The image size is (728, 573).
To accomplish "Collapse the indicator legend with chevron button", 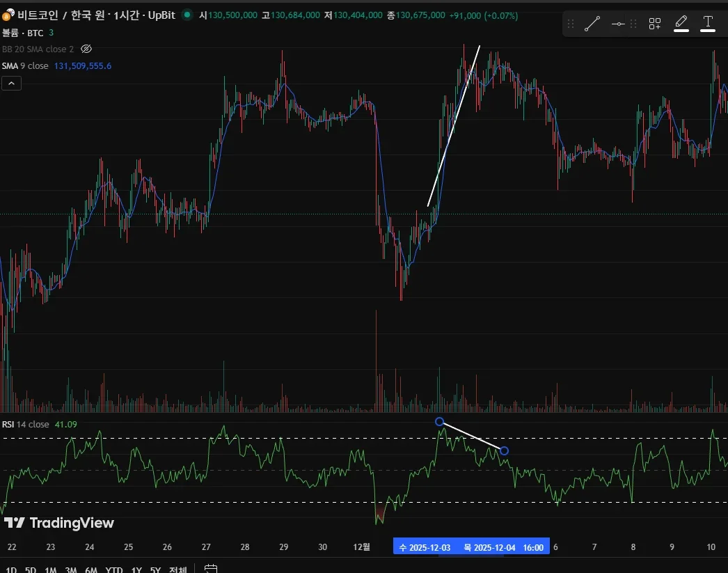I will (x=12, y=84).
